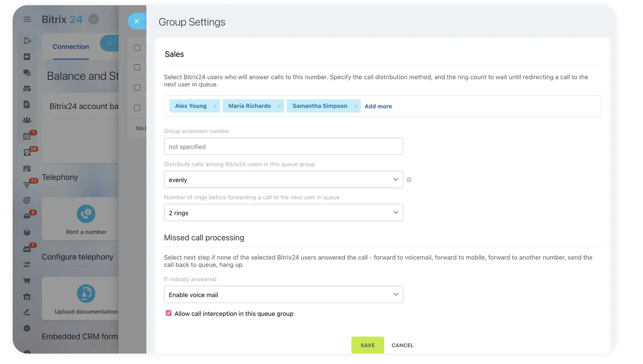Click help question mark beside evenly dropdown
This screenshot has width=643, height=364.
(x=409, y=180)
